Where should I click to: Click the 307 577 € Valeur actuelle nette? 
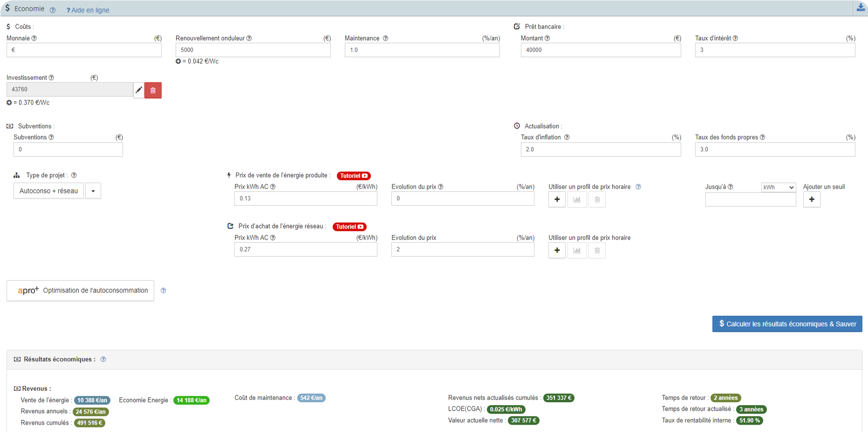[x=524, y=420]
